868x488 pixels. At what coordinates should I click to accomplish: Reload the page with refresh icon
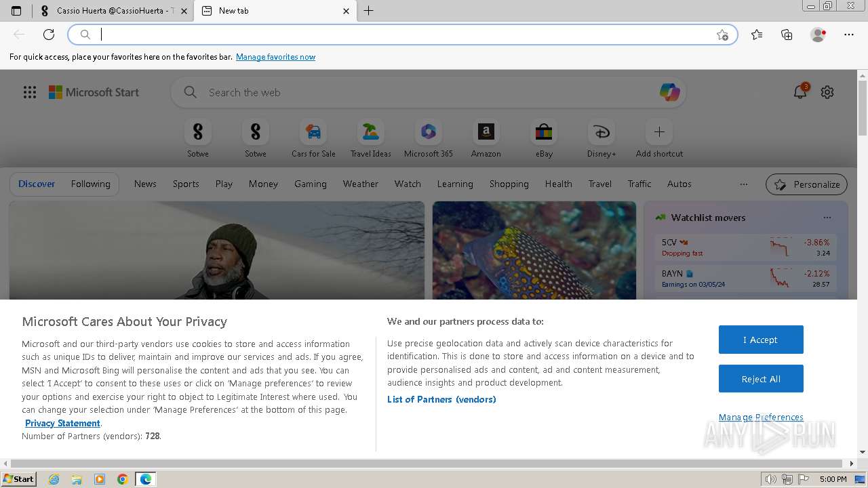tap(49, 35)
